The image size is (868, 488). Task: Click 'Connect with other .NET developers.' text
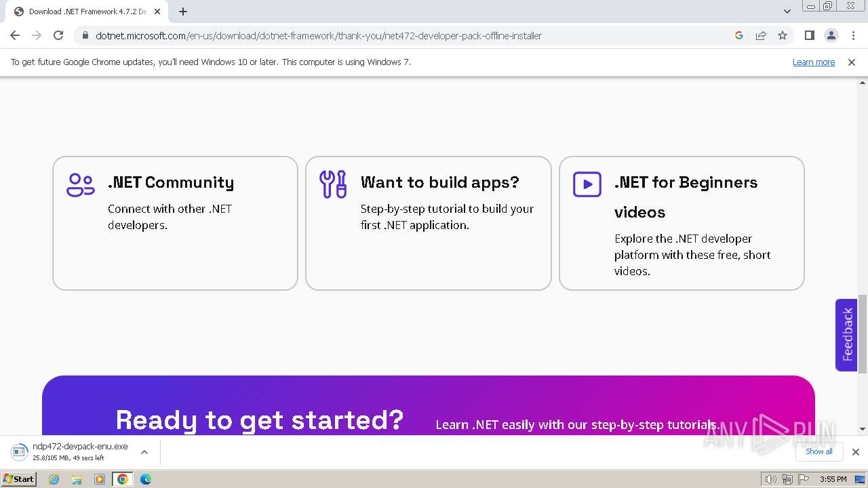tap(170, 217)
